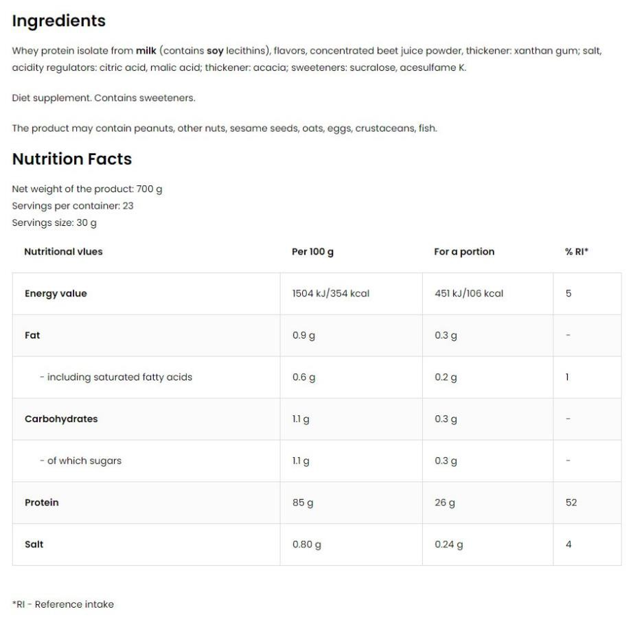Click the Servings per container line
Image resolution: width=644 pixels, height=644 pixels.
[x=73, y=206]
